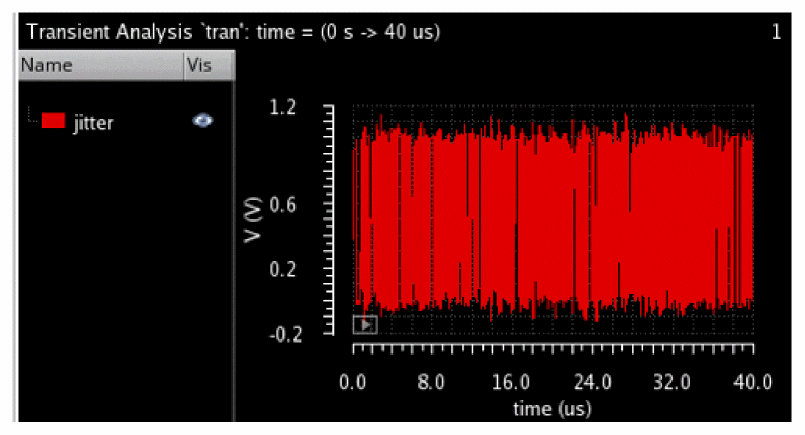Click the time (us) x-axis label
The image size is (805, 435).
(552, 409)
